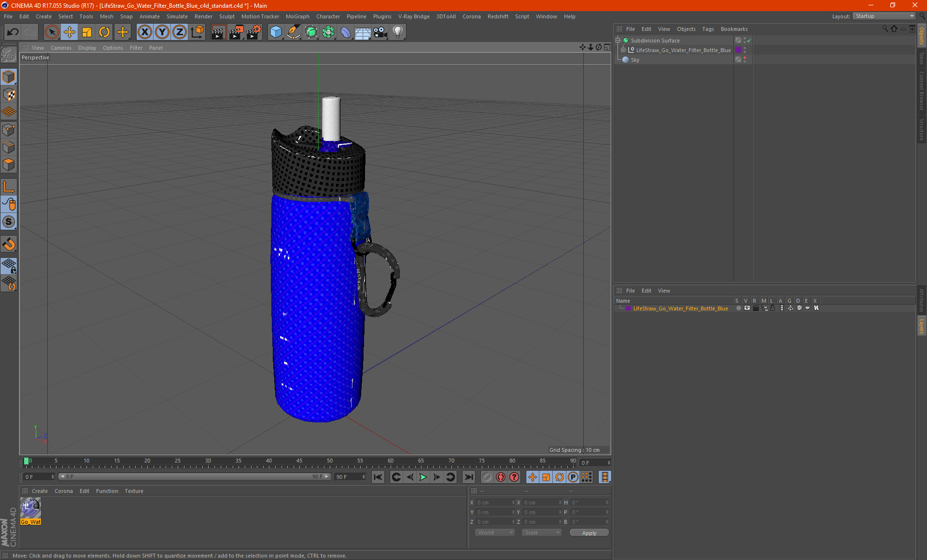Open the Render menu

click(203, 16)
